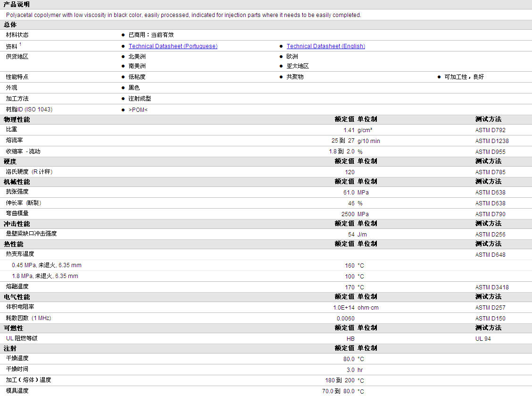Click the 已商用：当前有效 value
Viewport: 532px width, 396px height.
(151, 34)
